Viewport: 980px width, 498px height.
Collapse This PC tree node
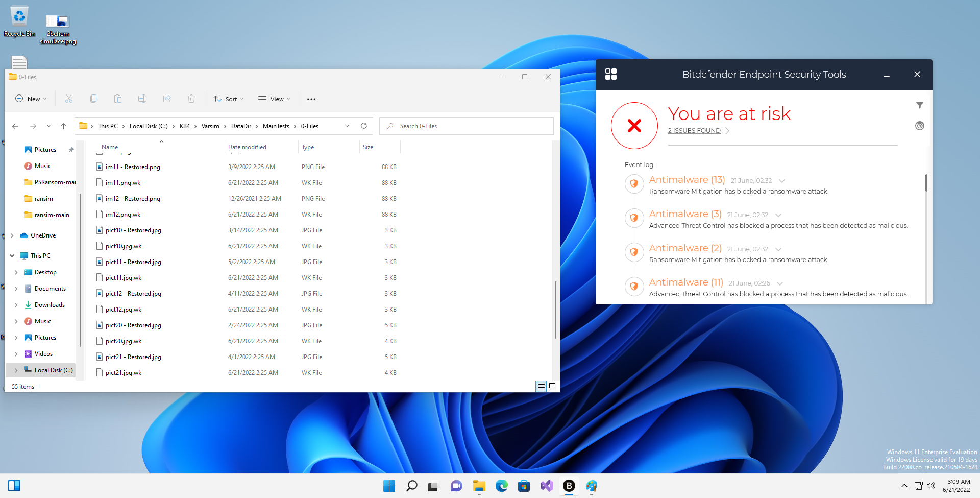coord(12,255)
